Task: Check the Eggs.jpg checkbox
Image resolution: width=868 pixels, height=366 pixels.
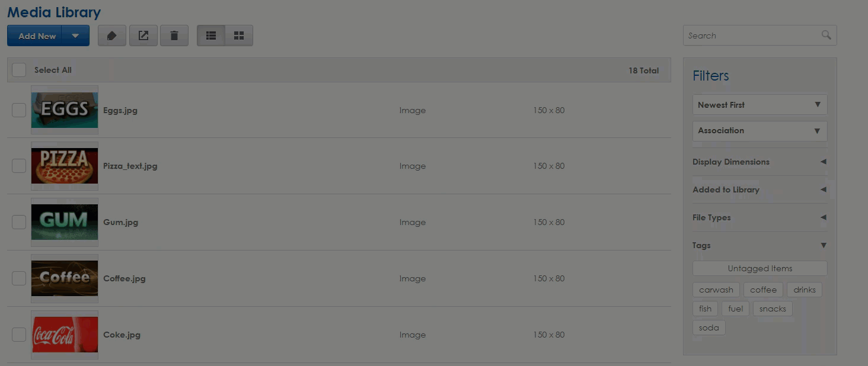Action: [x=19, y=110]
